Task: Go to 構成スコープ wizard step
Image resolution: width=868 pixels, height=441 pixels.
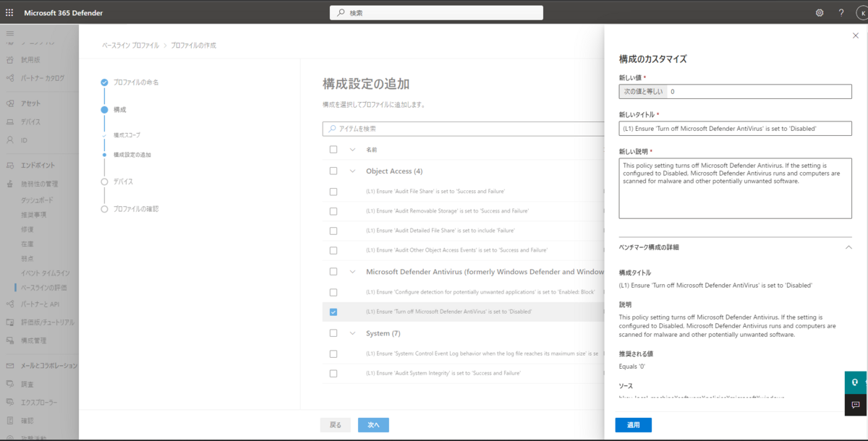Action: click(127, 135)
